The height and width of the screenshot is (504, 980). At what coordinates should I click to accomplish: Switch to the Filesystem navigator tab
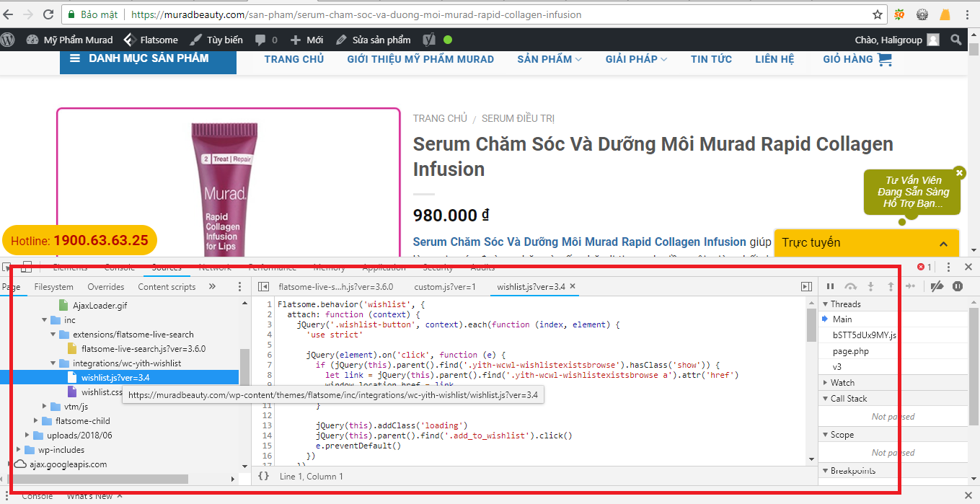tap(53, 286)
